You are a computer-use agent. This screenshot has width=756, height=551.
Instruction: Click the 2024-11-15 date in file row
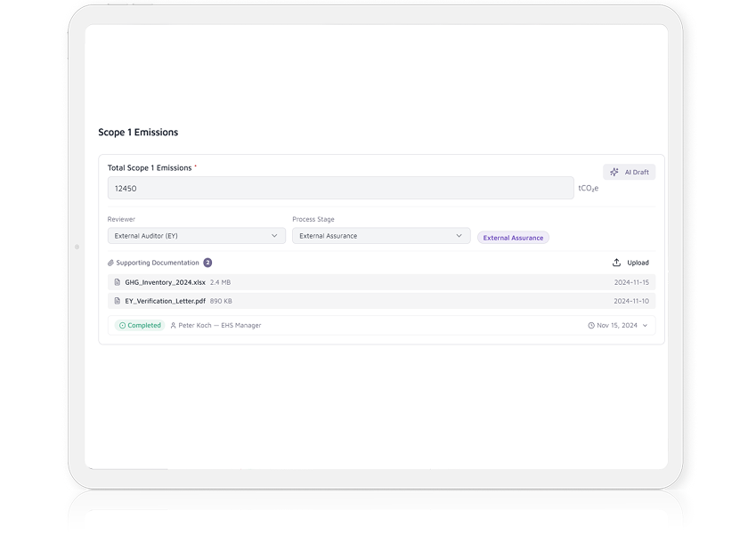631,282
